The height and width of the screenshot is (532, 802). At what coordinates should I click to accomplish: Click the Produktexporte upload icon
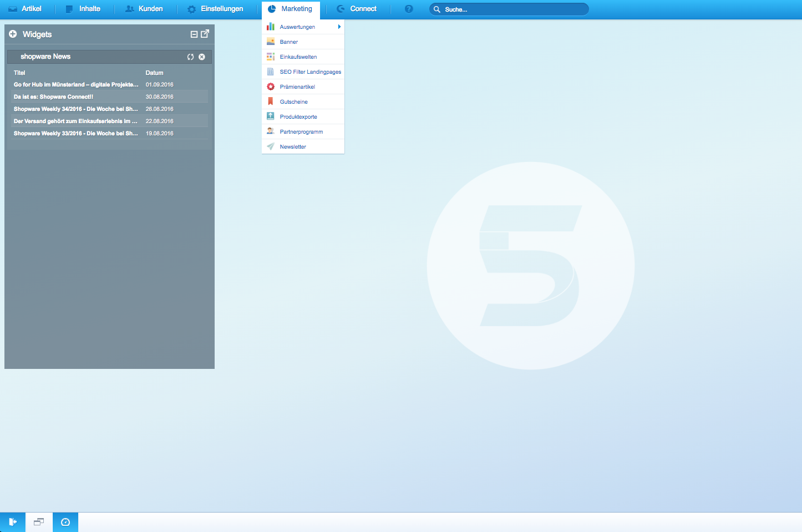tap(271, 116)
